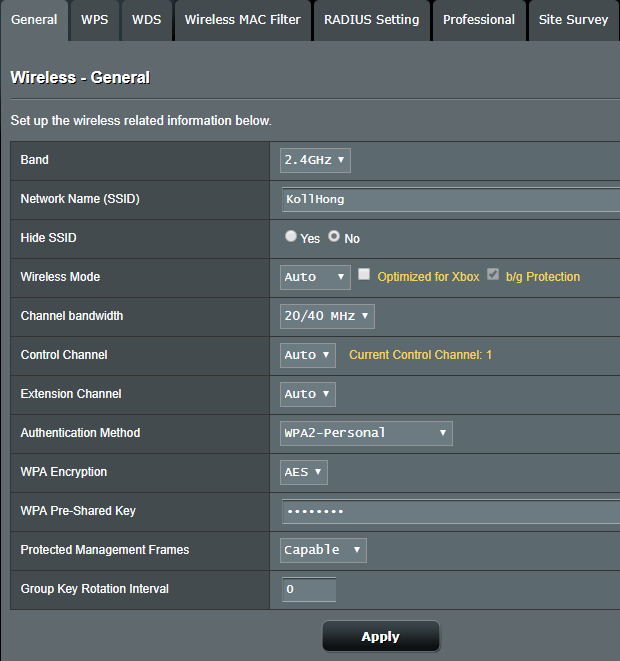Expand the Wireless Mode dropdown
620x661 pixels.
click(x=315, y=277)
